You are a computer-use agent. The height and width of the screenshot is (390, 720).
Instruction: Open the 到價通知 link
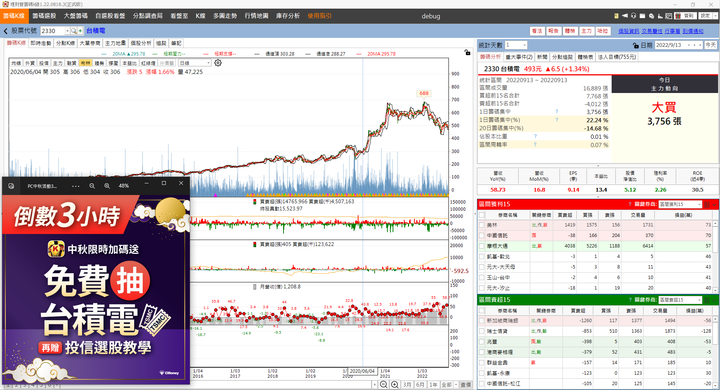tap(692, 31)
